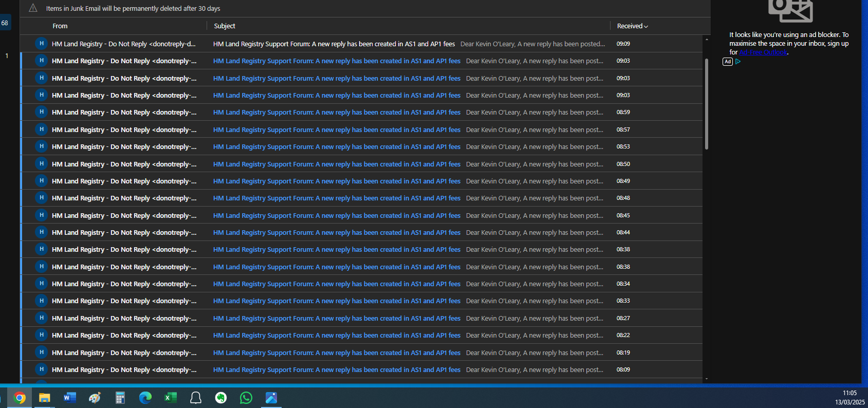This screenshot has width=868, height=408.
Task: Sort messages by the Subject column header
Action: tap(225, 26)
